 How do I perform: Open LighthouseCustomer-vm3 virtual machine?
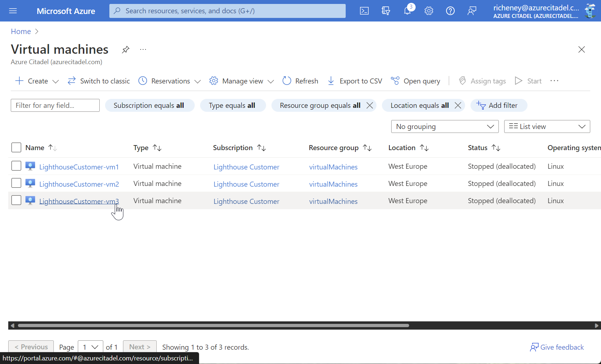click(x=79, y=201)
